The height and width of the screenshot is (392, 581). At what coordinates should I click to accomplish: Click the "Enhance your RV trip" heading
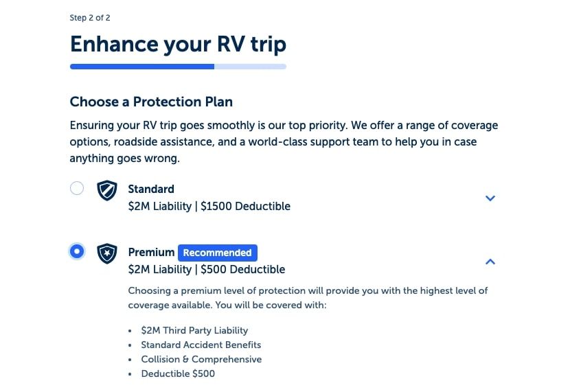pos(178,44)
